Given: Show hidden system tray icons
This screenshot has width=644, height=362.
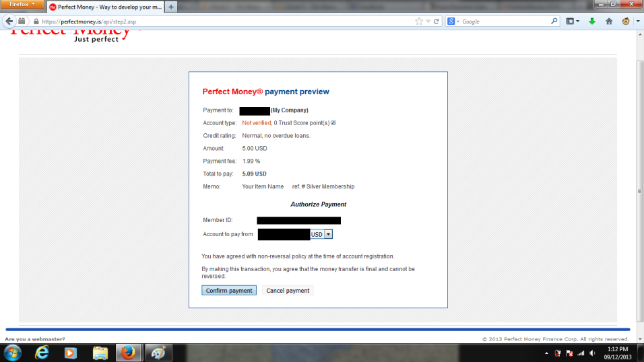Looking at the screenshot, I should (546, 353).
